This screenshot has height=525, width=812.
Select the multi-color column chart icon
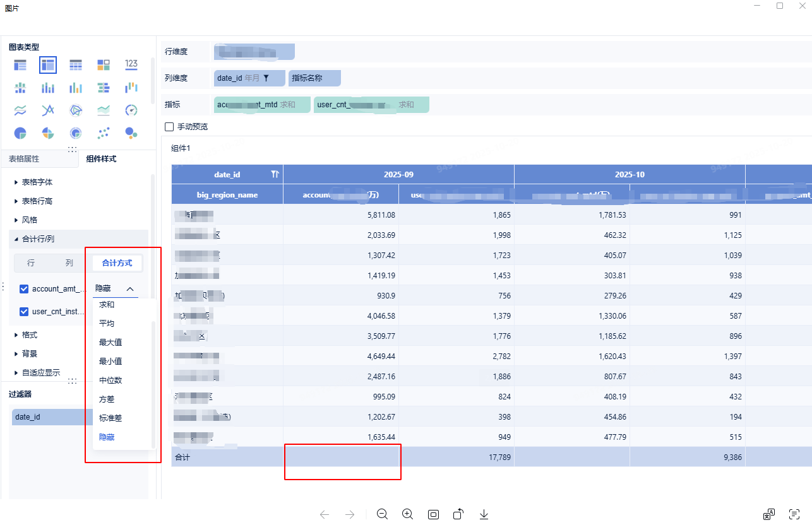[76, 88]
